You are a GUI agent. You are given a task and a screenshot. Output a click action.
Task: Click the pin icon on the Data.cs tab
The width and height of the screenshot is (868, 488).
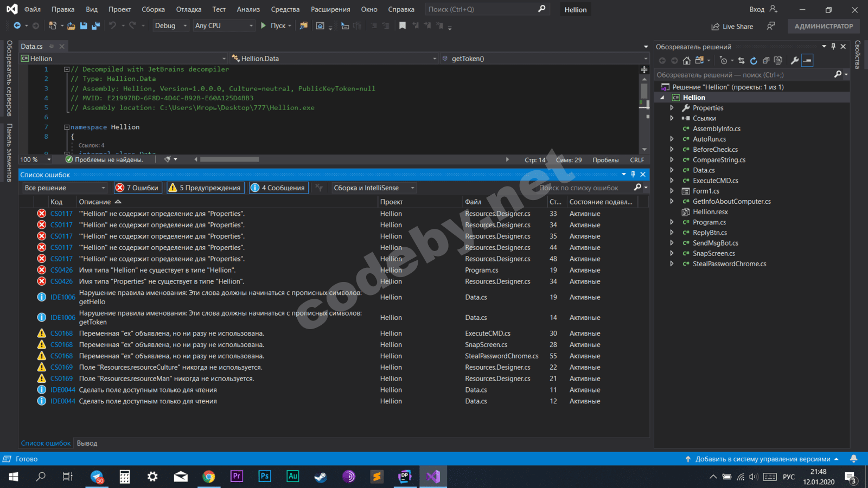coord(52,47)
